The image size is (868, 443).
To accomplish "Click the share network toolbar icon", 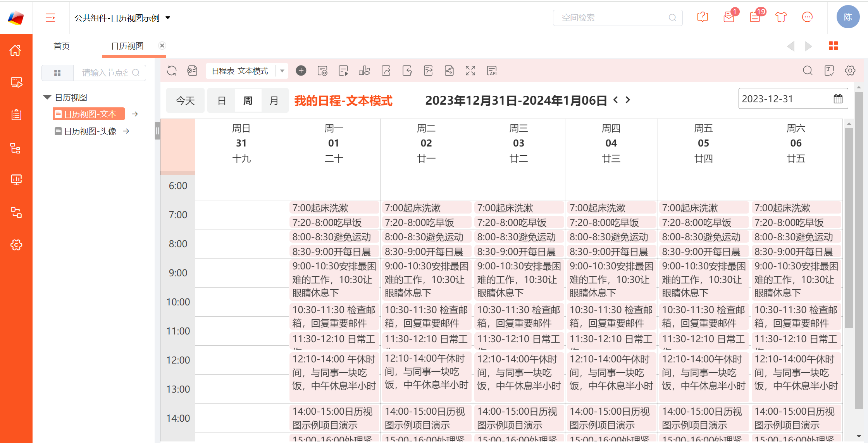I will click(449, 71).
